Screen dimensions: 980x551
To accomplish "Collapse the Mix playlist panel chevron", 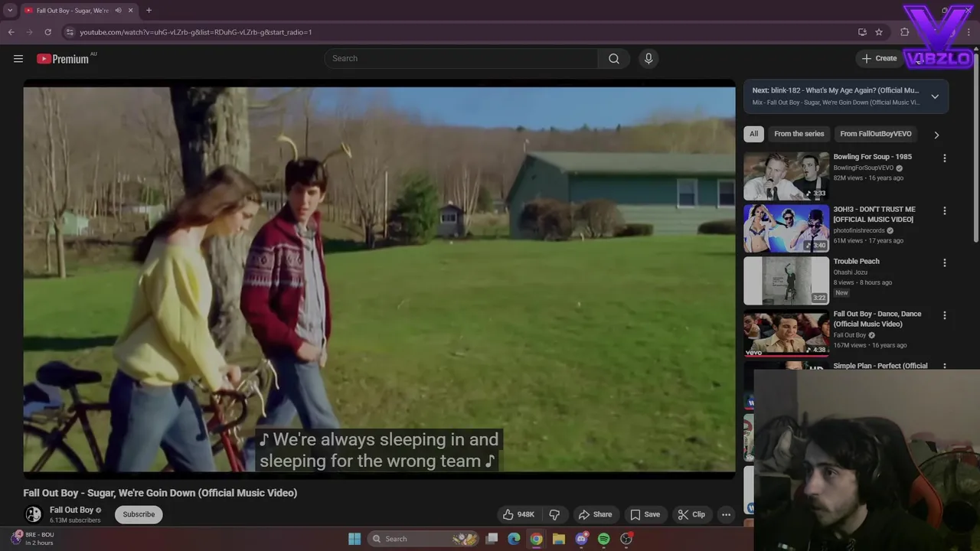I will click(x=935, y=96).
